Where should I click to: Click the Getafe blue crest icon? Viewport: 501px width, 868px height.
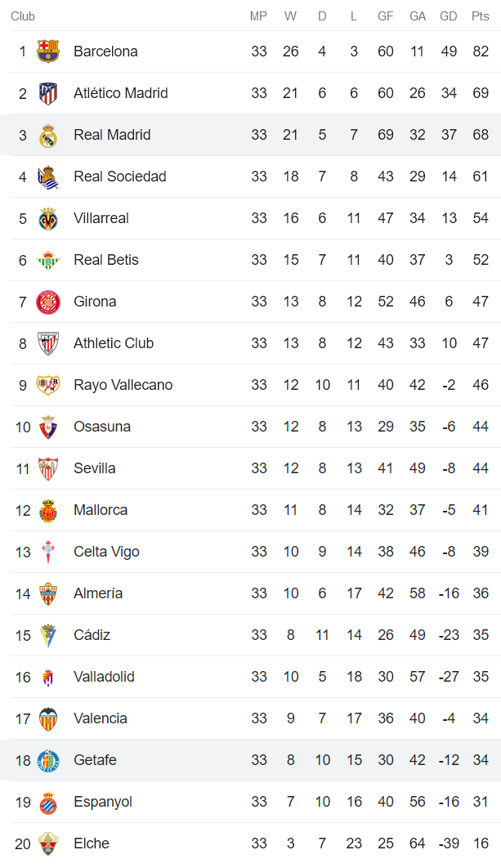point(48,760)
